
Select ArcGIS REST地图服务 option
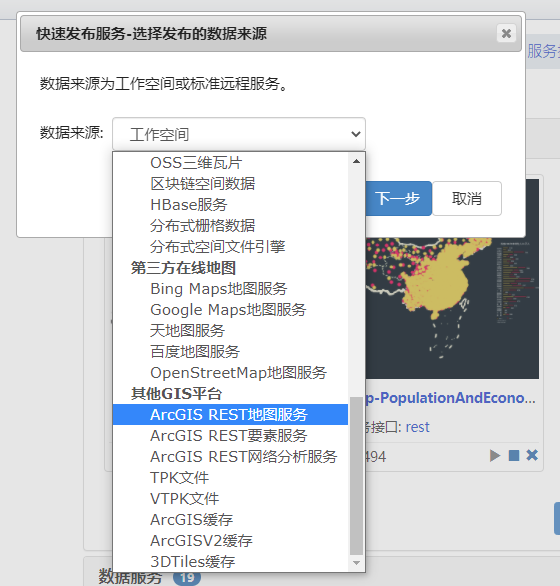click(230, 414)
